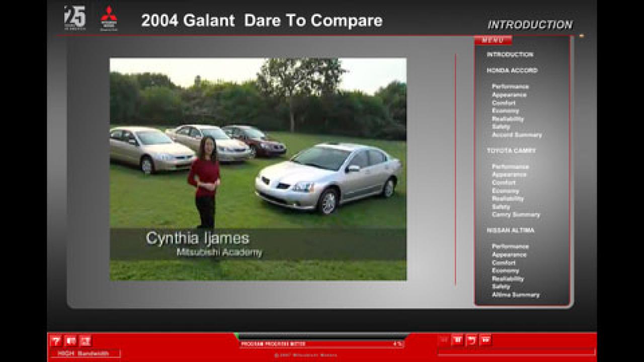
Task: Open Comfort under Honda Accord
Action: coord(504,103)
